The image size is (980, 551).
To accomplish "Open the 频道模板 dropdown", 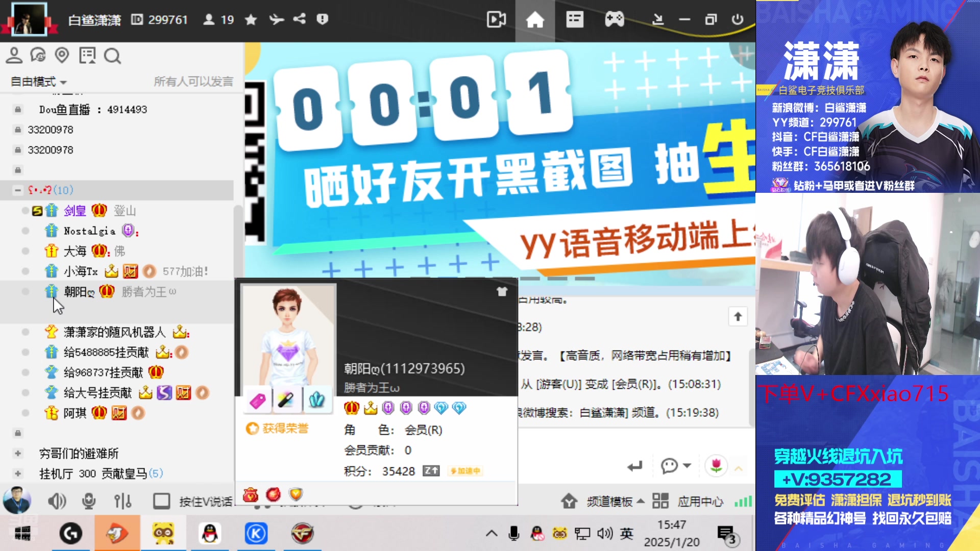I will pos(616,502).
